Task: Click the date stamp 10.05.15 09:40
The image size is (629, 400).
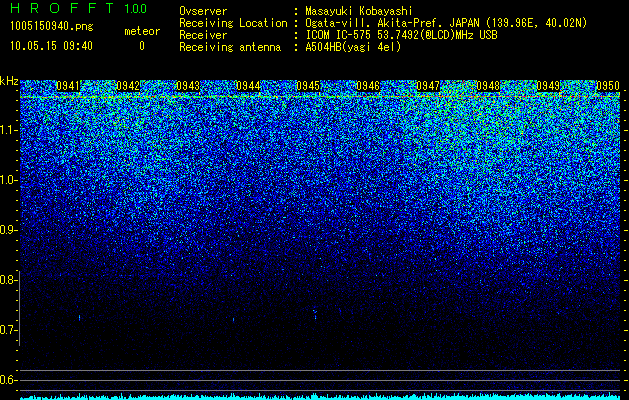Action: tap(51, 46)
